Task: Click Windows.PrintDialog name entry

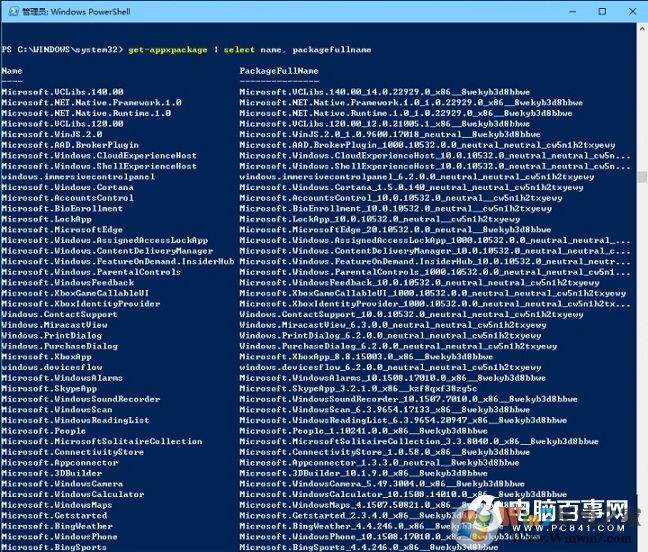Action: pyautogui.click(x=52, y=335)
